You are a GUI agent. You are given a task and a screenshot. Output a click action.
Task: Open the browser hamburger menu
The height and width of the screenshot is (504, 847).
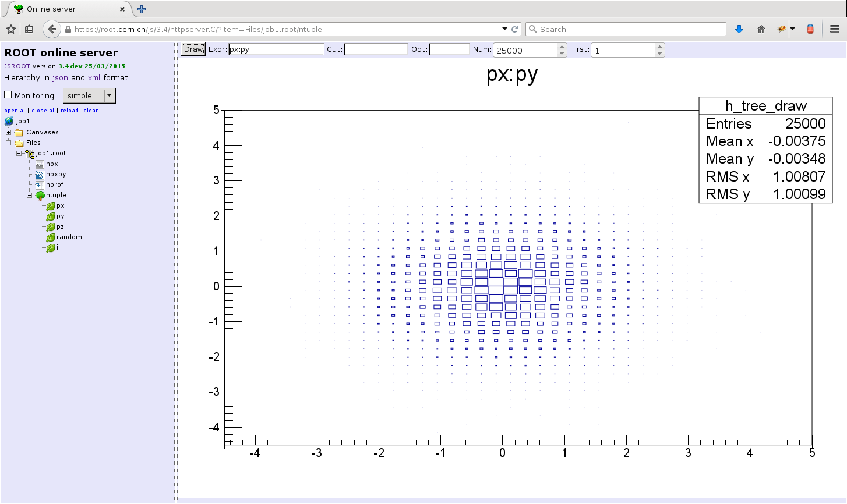pyautogui.click(x=834, y=29)
